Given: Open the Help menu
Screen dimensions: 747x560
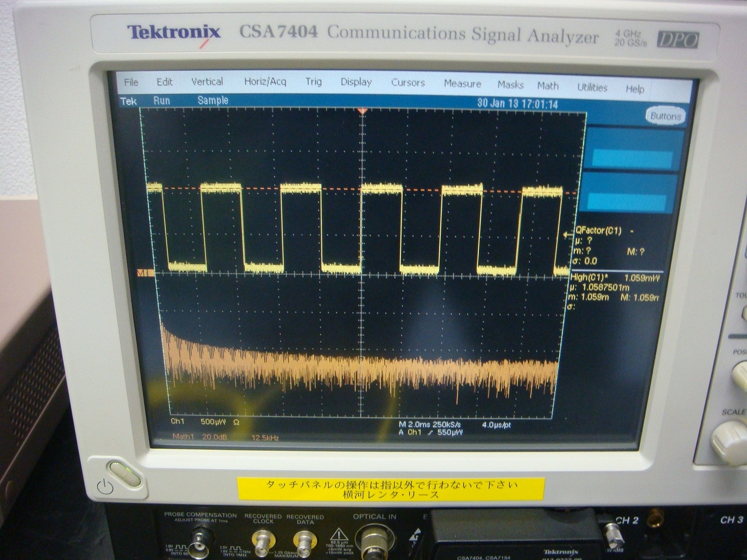Looking at the screenshot, I should (x=635, y=89).
